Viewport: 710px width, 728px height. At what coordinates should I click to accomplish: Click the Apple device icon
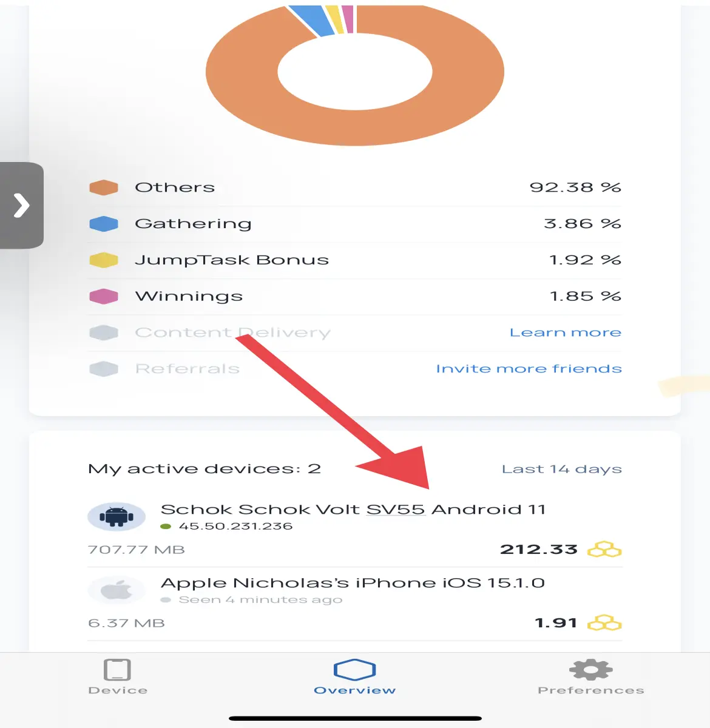pos(117,590)
